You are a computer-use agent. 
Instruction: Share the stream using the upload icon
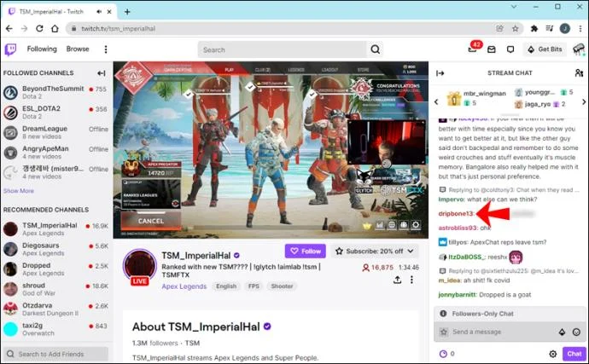pyautogui.click(x=398, y=280)
